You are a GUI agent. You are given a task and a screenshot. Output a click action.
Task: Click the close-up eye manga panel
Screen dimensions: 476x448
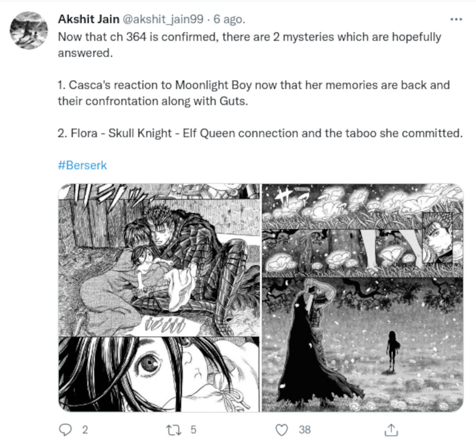[159, 374]
